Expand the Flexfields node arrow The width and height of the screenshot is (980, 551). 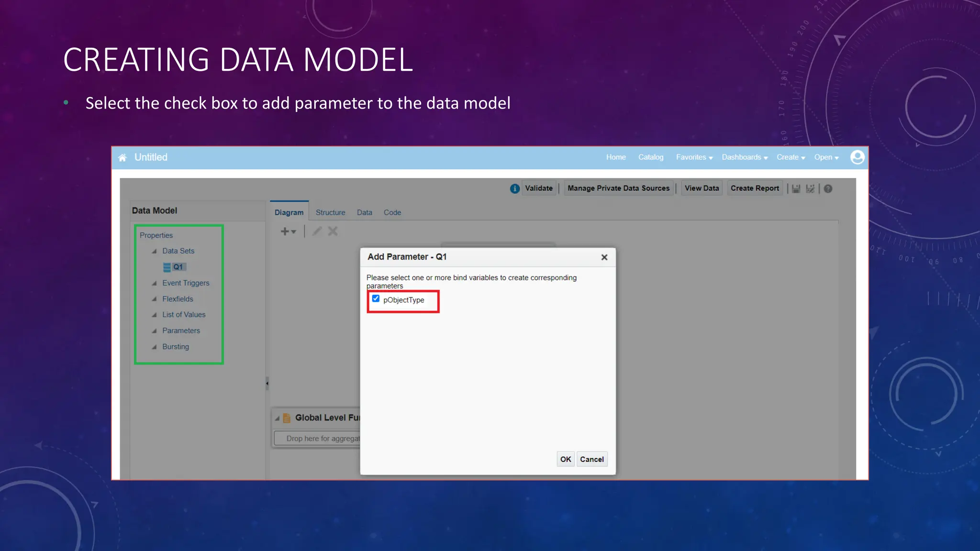154,299
